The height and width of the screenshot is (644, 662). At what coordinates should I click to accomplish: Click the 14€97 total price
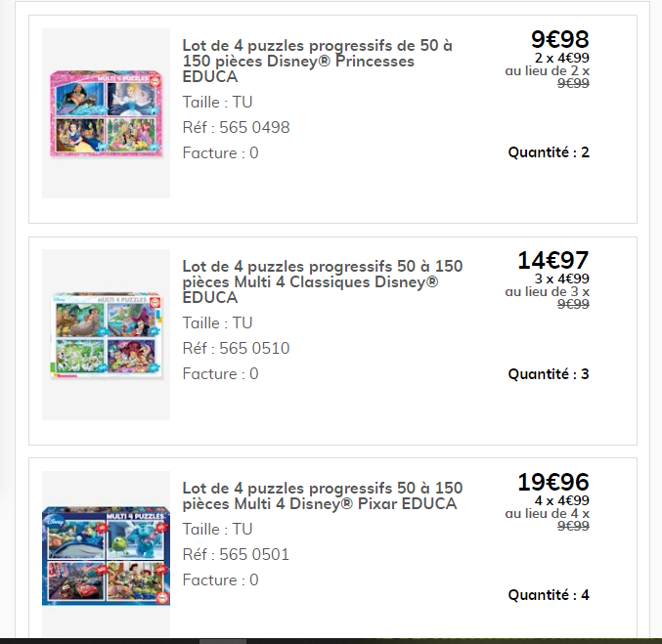click(x=552, y=261)
